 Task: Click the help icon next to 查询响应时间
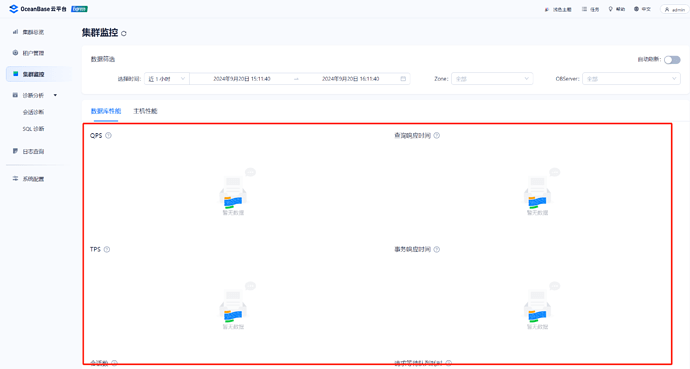coord(437,135)
